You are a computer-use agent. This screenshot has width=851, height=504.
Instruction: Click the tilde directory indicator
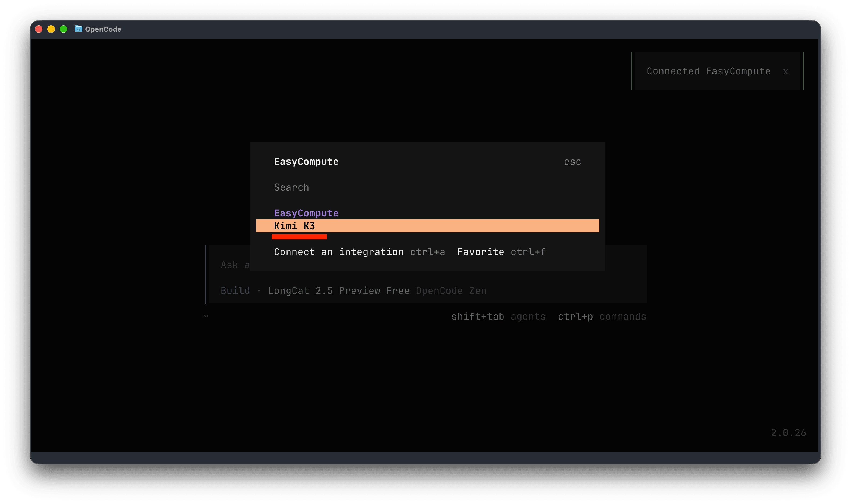(205, 316)
